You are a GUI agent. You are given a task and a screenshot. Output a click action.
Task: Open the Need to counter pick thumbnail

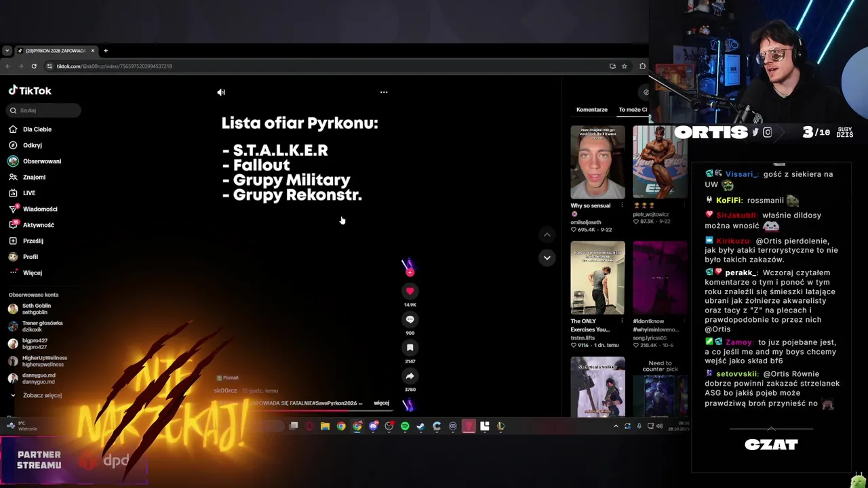click(660, 386)
